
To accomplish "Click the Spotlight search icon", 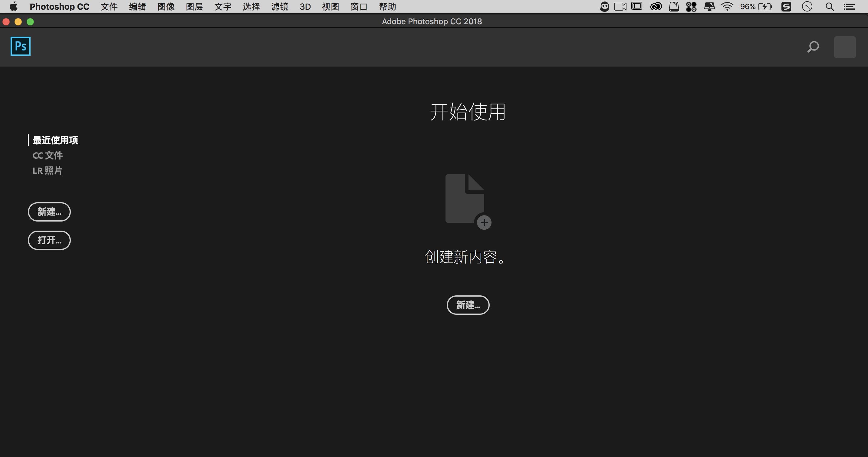I will tap(830, 6).
